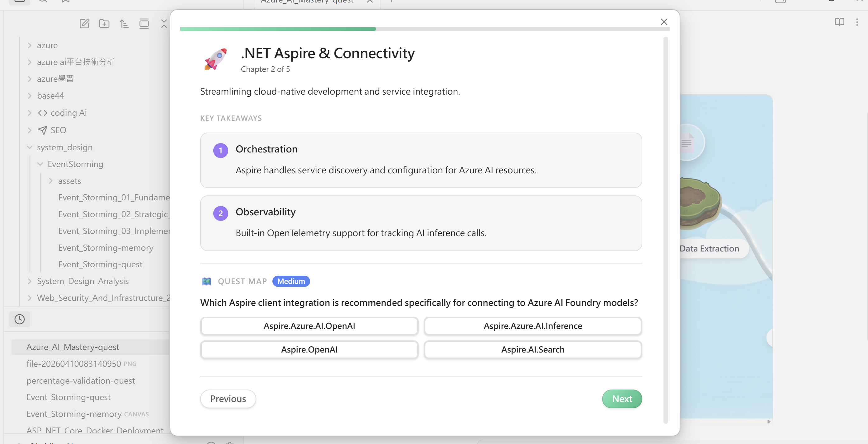Select Aspire.OpenAI answer
This screenshot has width=868, height=444.
309,350
